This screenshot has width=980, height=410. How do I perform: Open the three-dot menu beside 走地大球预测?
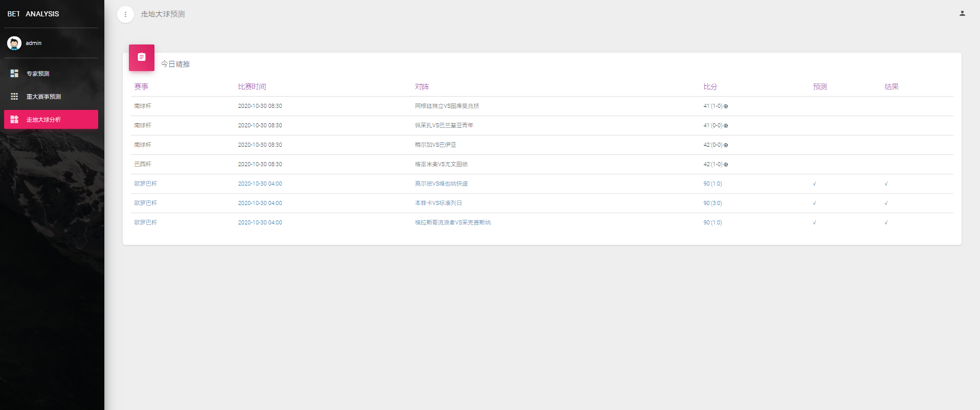click(125, 14)
